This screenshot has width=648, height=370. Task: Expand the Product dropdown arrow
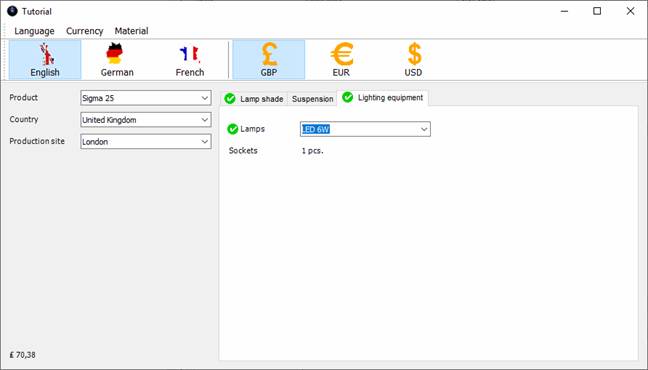pos(205,98)
